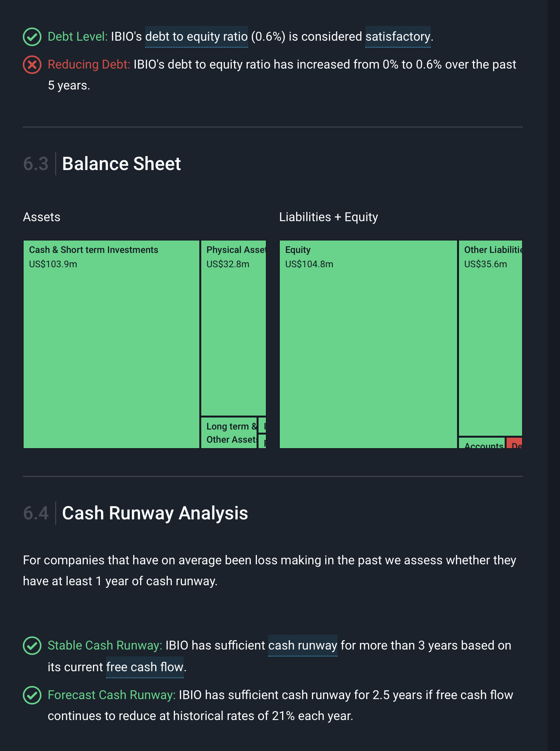Click the red Reducing Debt label
560x751 pixels.
pos(89,65)
